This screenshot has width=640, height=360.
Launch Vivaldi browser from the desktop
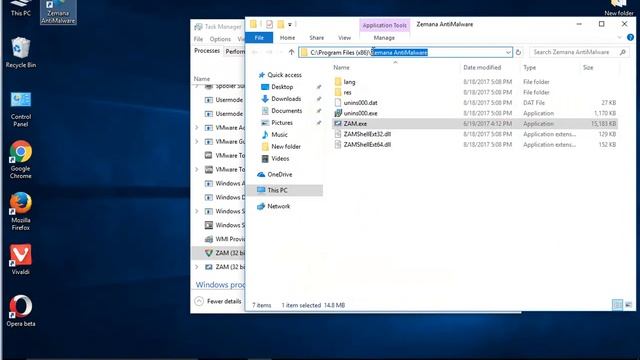point(20,259)
